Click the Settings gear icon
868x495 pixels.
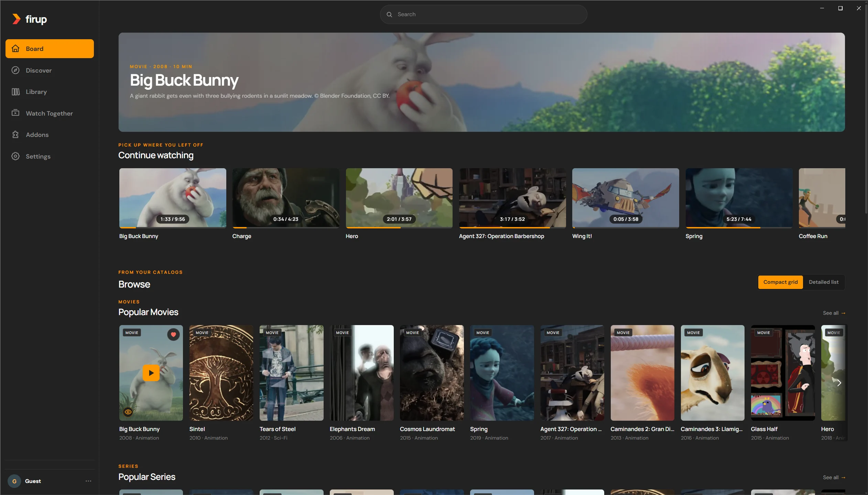pos(15,156)
